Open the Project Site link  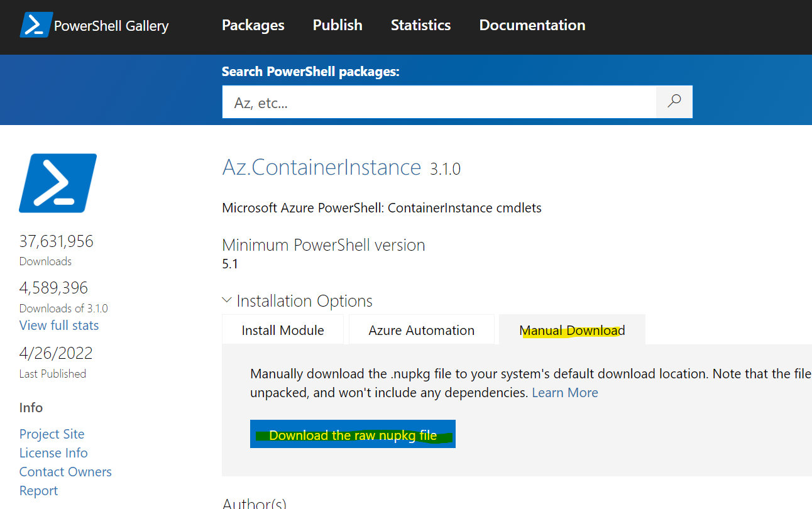click(52, 434)
